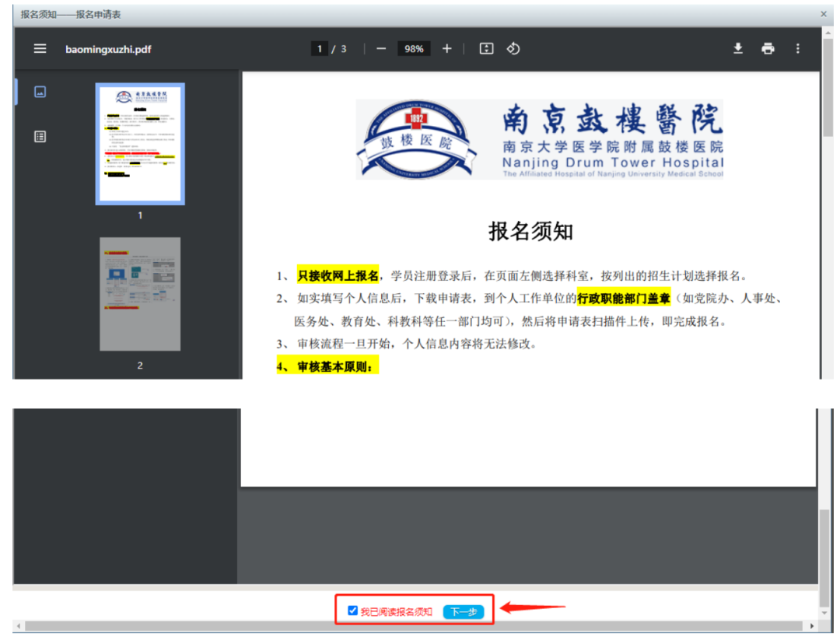Show document outline view in sidebar
The width and height of the screenshot is (840, 640).
coord(40,137)
